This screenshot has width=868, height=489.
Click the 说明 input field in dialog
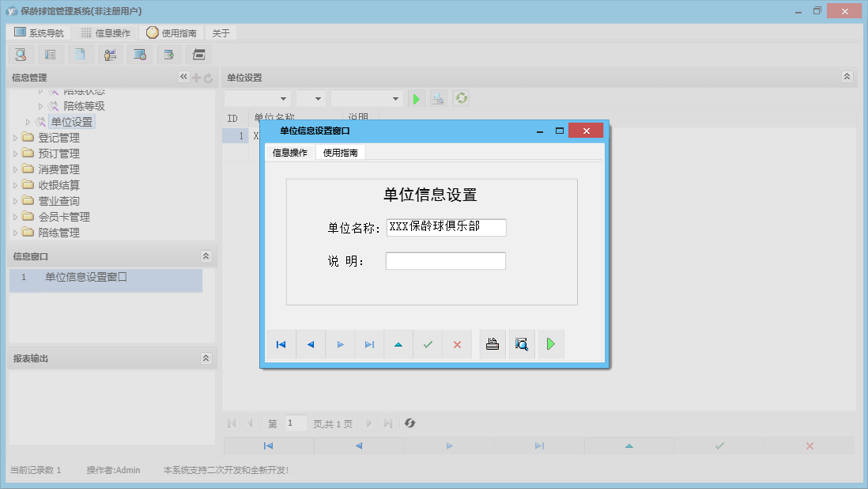[445, 260]
